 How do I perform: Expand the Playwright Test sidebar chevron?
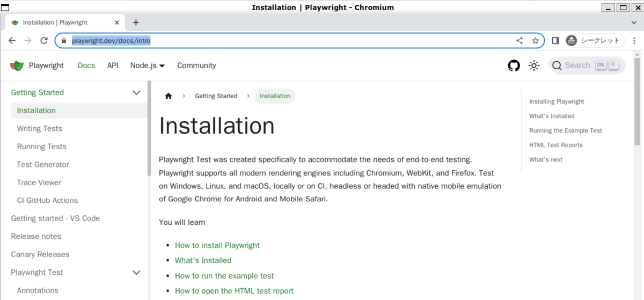136,273
